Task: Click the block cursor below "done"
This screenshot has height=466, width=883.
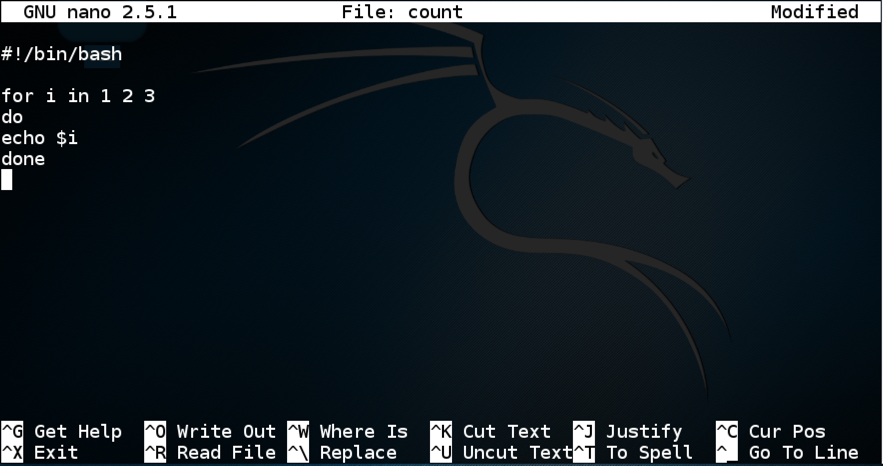Action: (x=7, y=180)
